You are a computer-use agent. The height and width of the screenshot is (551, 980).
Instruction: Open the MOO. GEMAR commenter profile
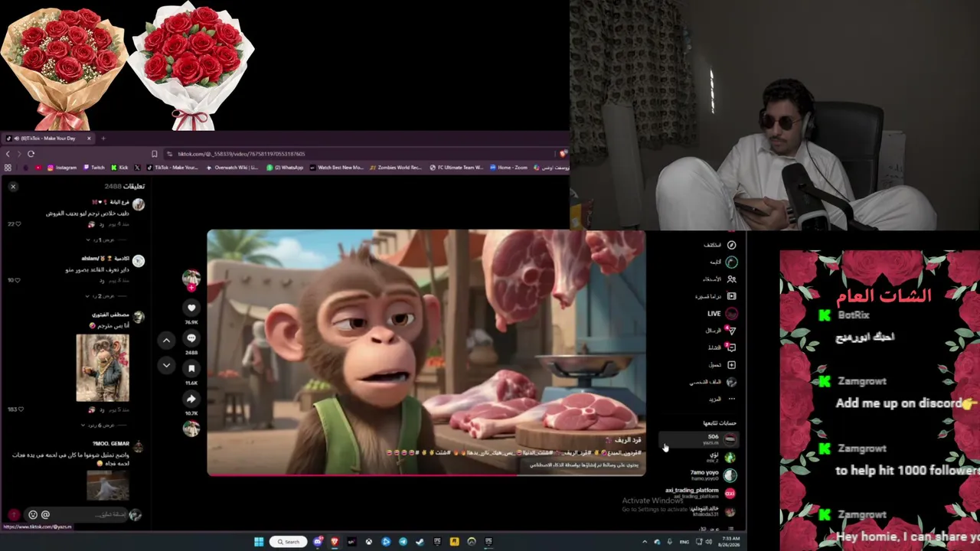tap(111, 444)
